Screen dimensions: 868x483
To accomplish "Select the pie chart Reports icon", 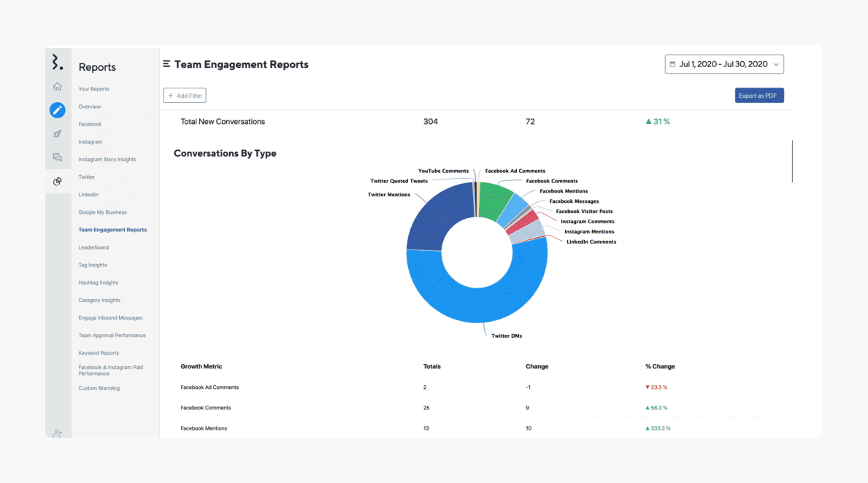I will click(x=58, y=182).
